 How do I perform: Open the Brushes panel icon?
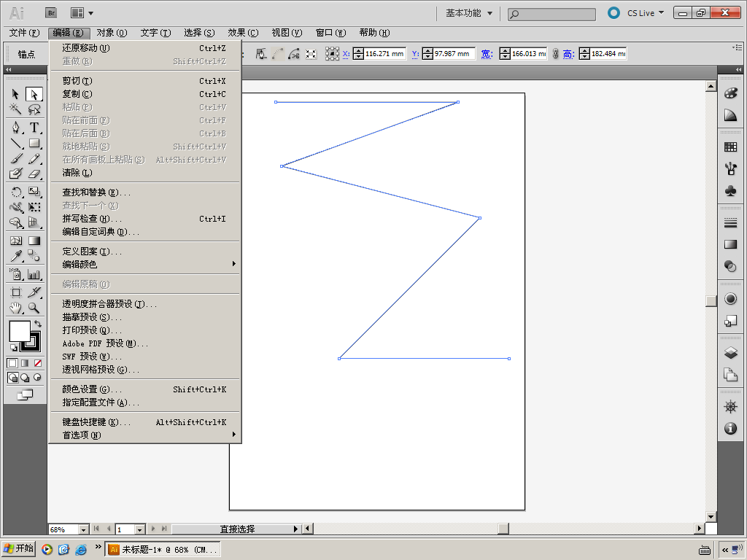730,169
